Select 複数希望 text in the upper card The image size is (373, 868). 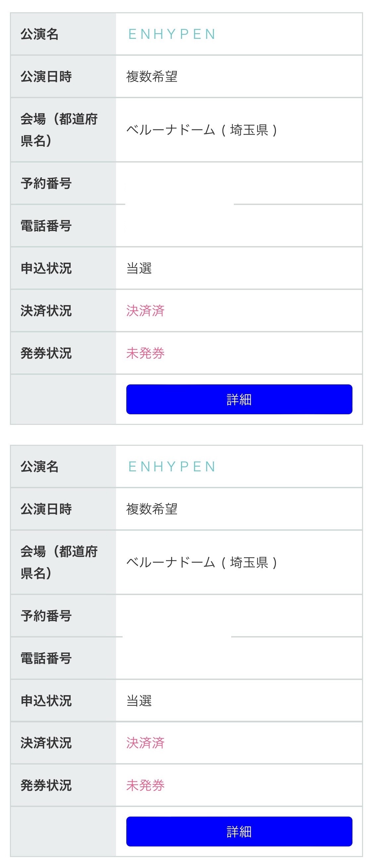pos(152,77)
